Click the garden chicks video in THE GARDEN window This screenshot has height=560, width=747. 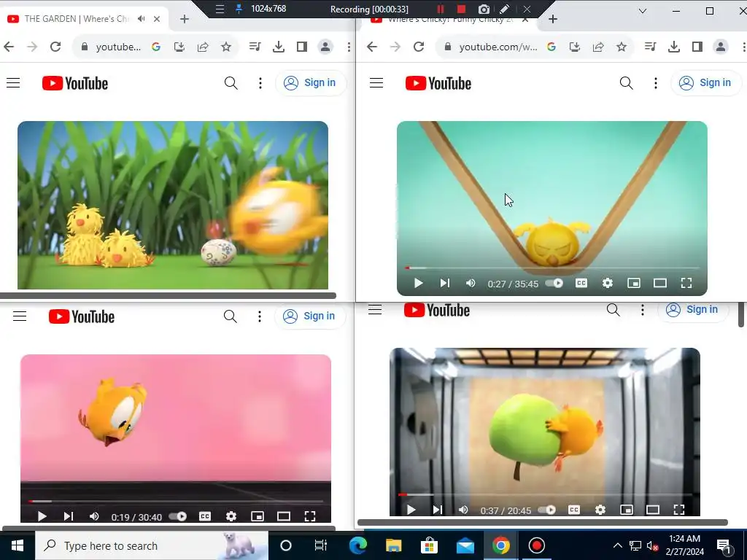tap(173, 205)
